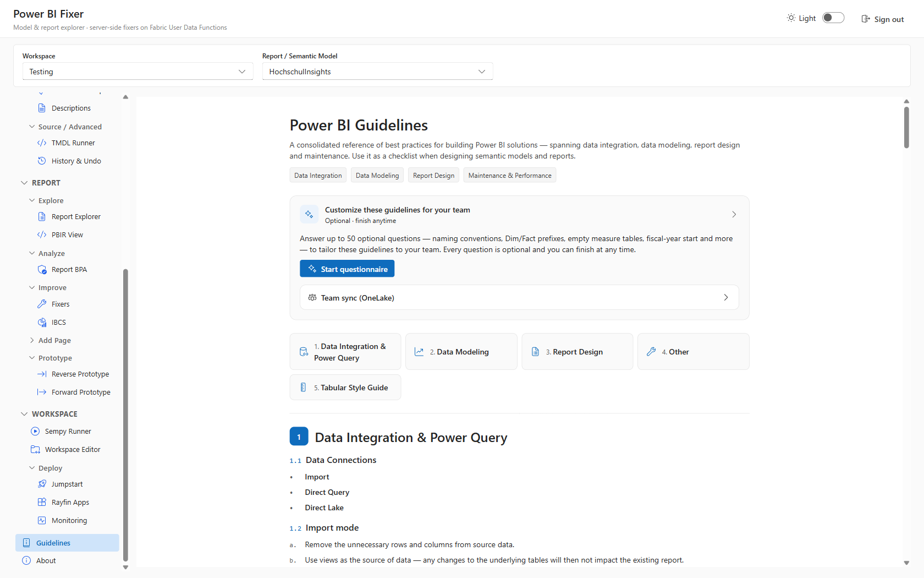Click the Rayfin Apps grid icon
Viewport: 924px width, 578px height.
42,502
